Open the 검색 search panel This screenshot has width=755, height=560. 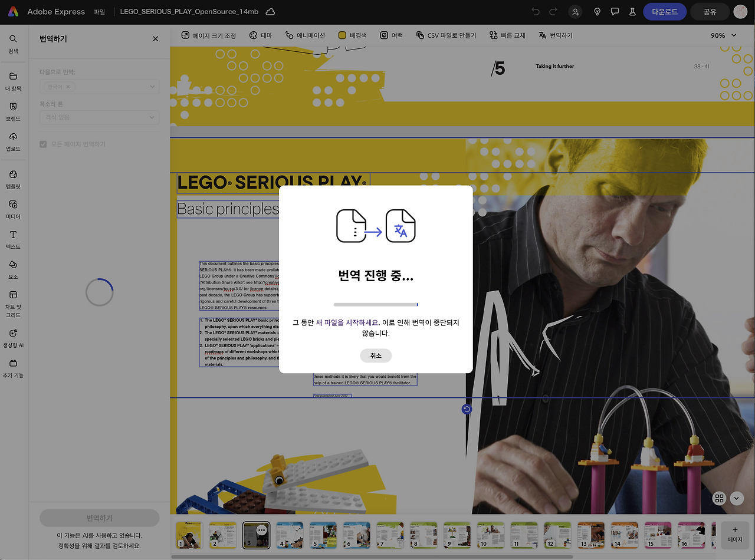coord(13,44)
